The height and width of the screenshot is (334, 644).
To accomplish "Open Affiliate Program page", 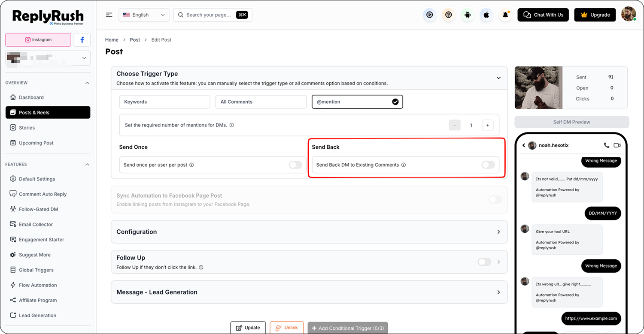I will 48,300.
